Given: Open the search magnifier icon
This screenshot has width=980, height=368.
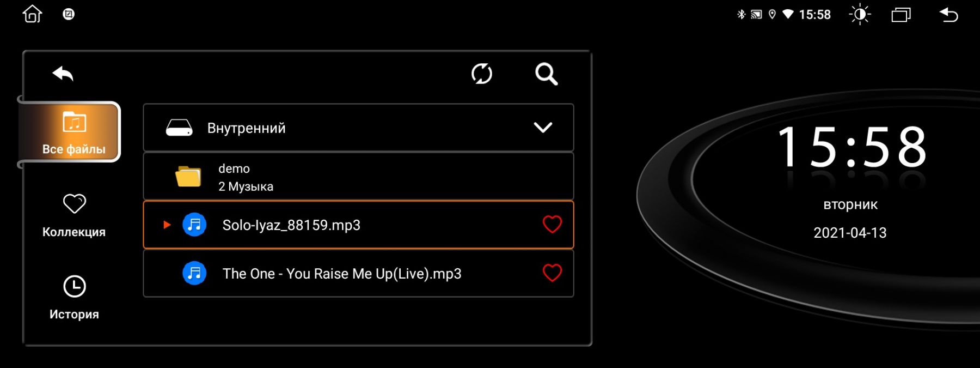Looking at the screenshot, I should point(546,74).
